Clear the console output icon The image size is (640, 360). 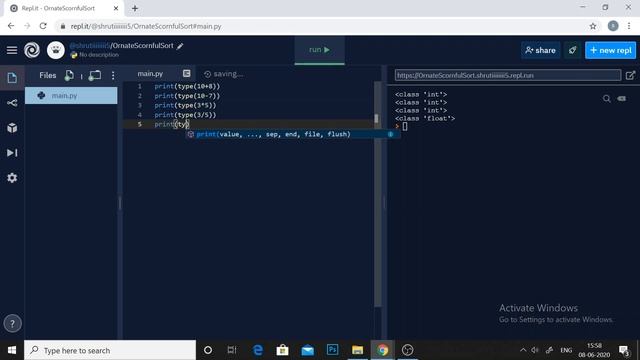pyautogui.click(x=622, y=98)
